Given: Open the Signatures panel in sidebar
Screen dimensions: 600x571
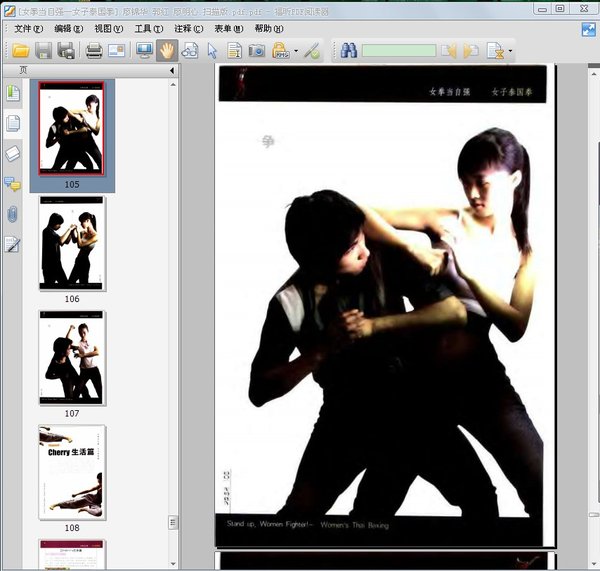Looking at the screenshot, I should coord(13,244).
